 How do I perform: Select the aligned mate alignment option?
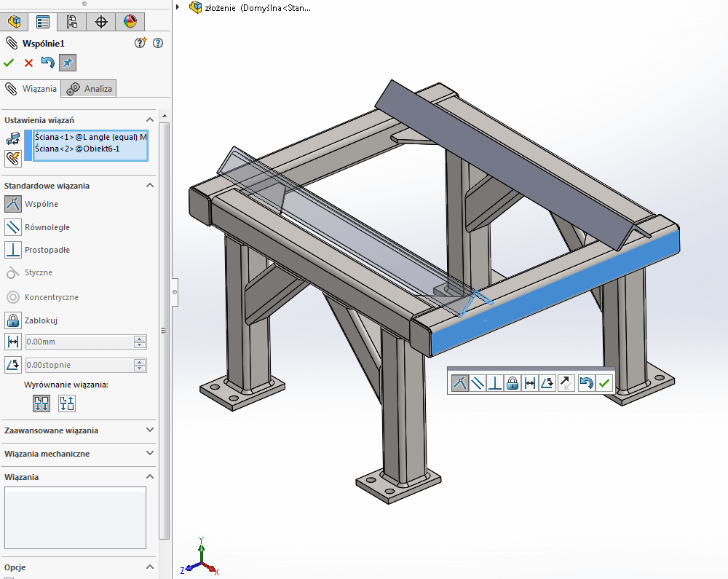pyautogui.click(x=41, y=403)
